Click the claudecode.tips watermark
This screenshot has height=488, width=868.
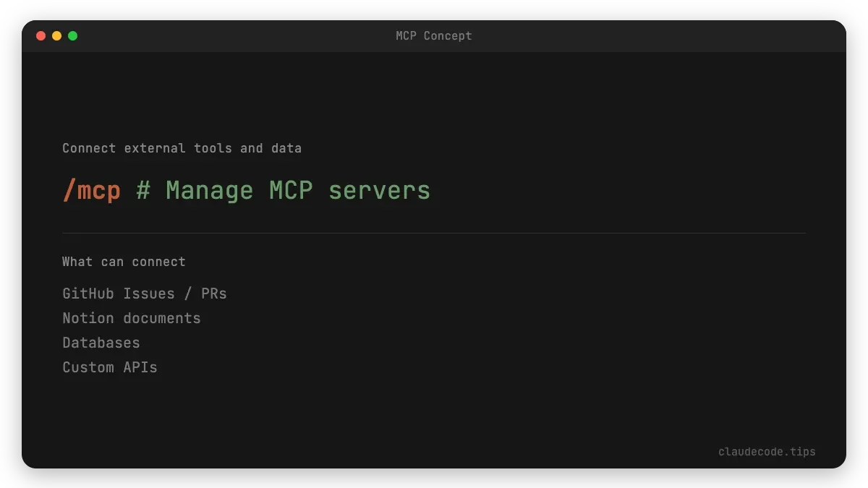tap(767, 451)
